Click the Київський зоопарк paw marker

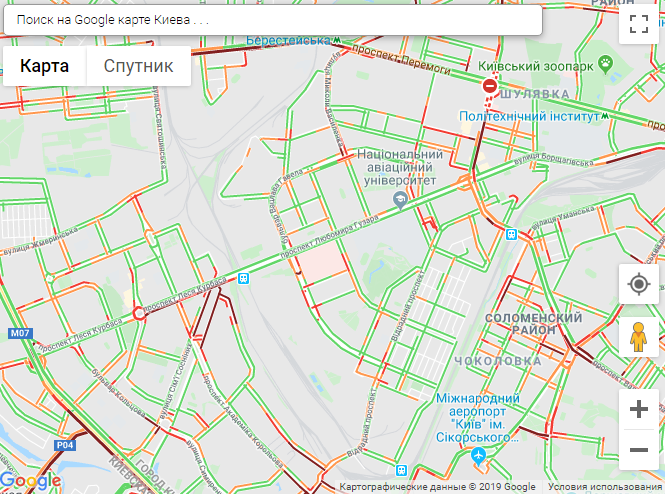point(606,64)
